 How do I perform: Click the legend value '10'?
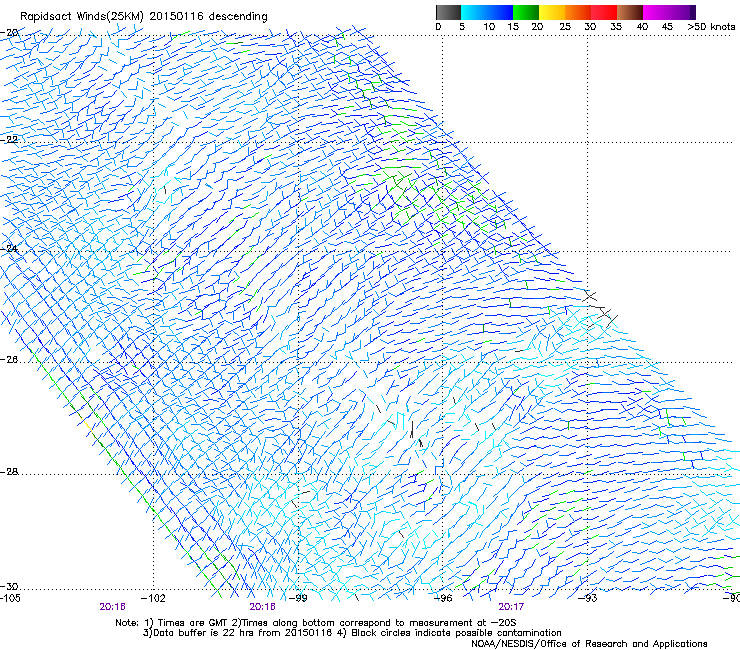(489, 27)
